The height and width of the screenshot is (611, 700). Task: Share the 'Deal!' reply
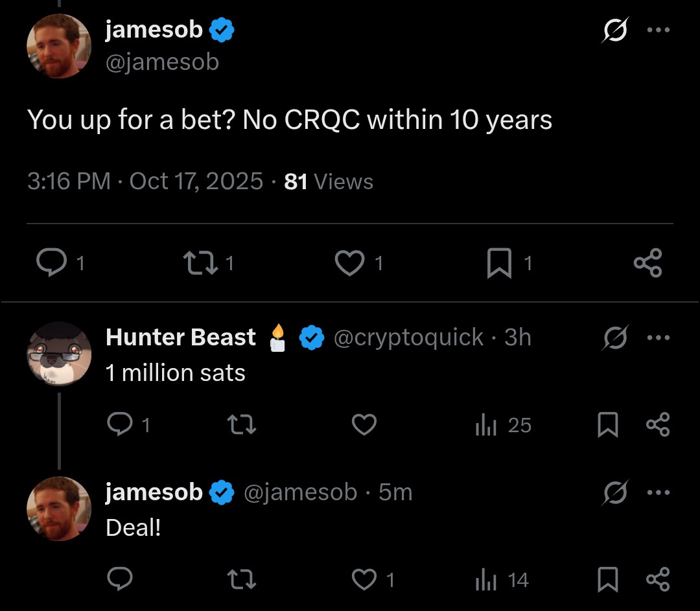tap(658, 579)
